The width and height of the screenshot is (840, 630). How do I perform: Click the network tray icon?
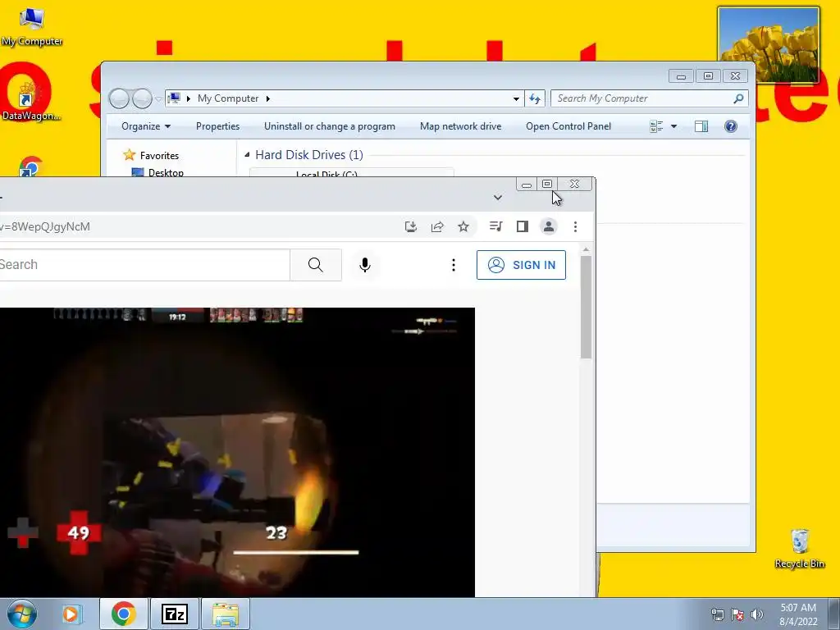(717, 614)
